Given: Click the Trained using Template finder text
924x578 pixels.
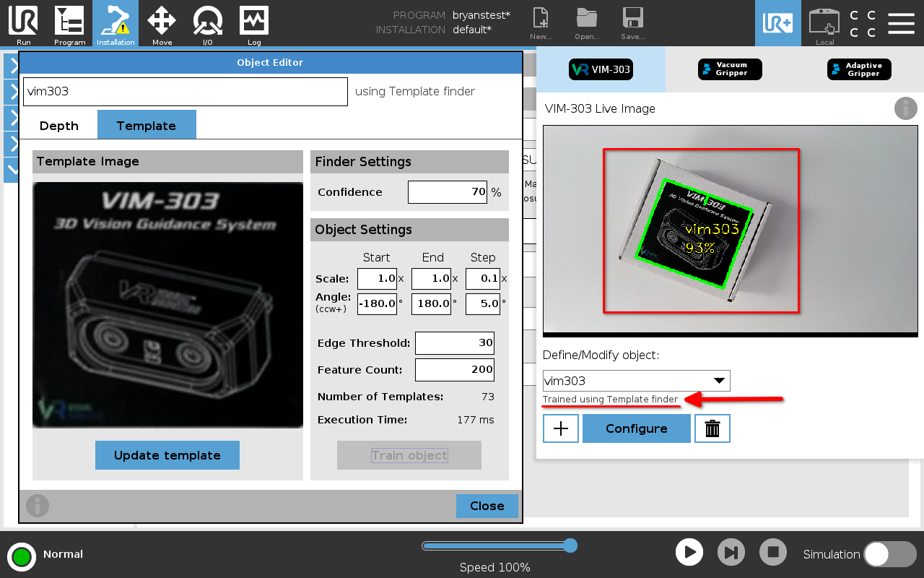Looking at the screenshot, I should tap(611, 400).
